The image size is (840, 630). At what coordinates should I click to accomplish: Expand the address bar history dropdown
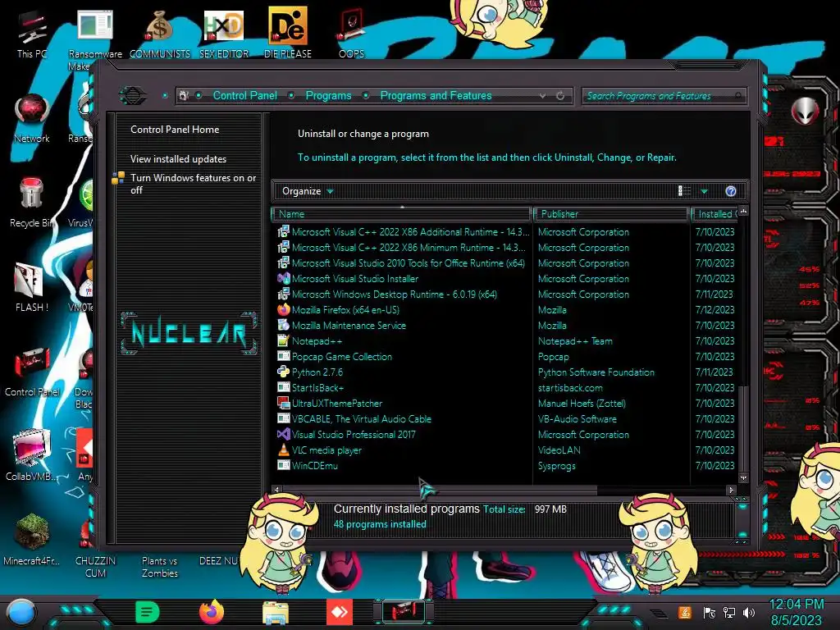point(543,96)
